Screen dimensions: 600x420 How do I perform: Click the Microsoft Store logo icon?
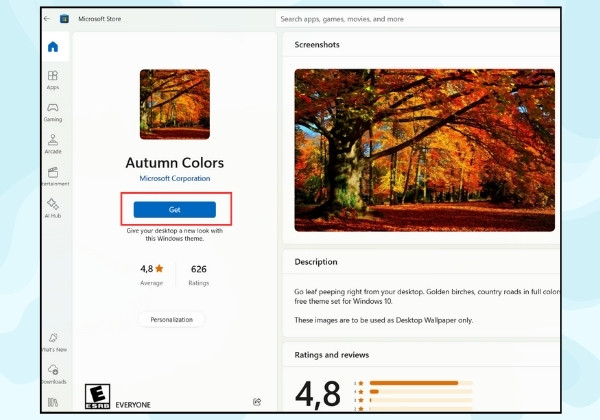[x=64, y=18]
